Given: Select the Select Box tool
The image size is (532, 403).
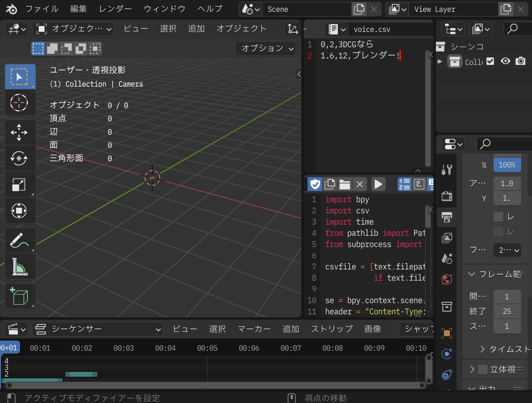Looking at the screenshot, I should click(x=20, y=77).
